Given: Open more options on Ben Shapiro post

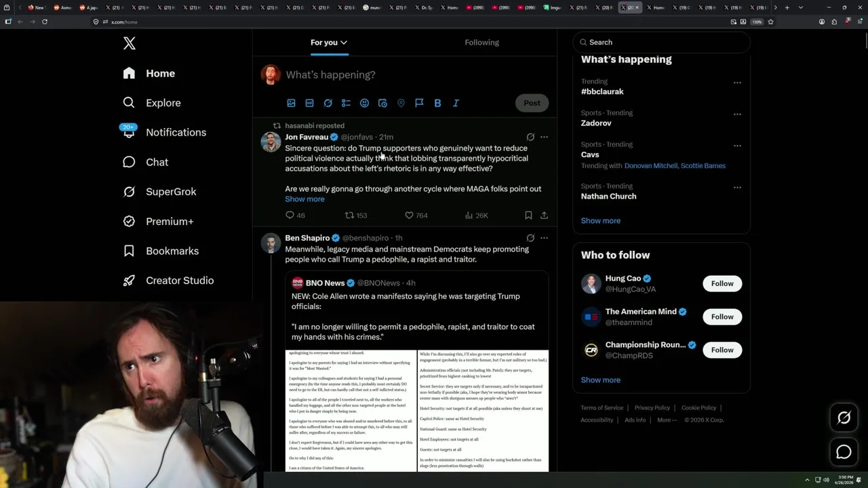Looking at the screenshot, I should point(544,238).
